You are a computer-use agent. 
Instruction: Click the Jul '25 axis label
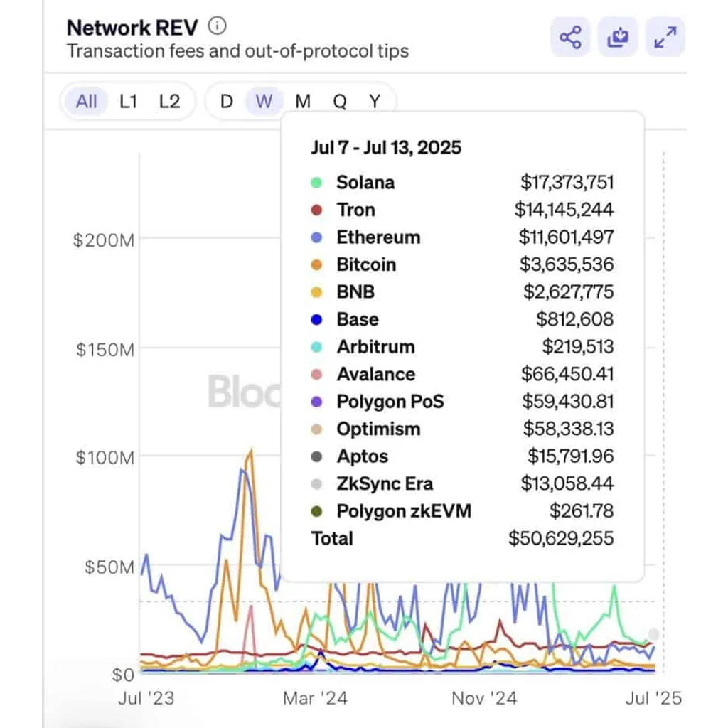[654, 698]
